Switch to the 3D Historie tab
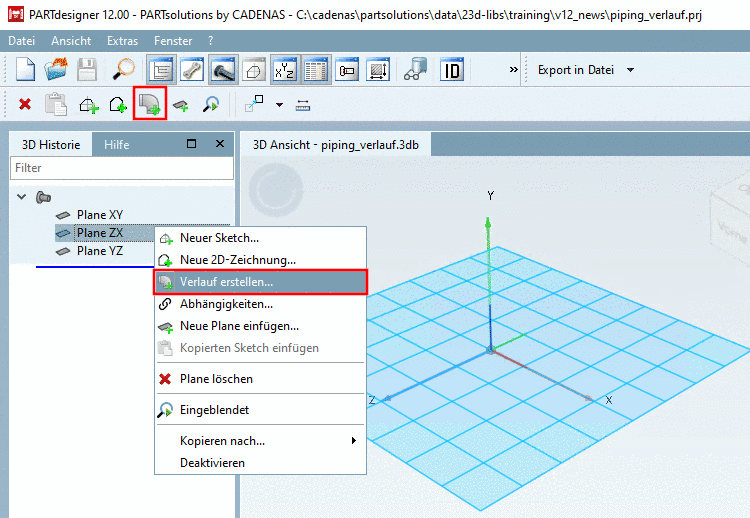 pyautogui.click(x=51, y=144)
